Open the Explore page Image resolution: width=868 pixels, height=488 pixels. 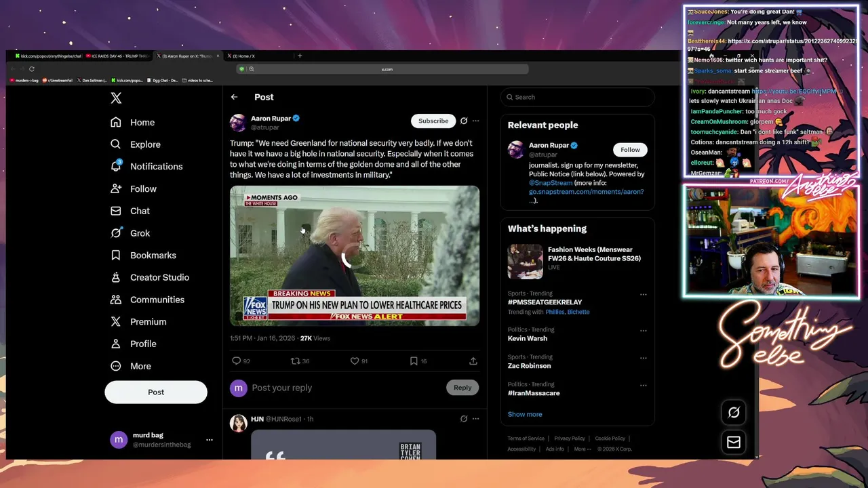click(136, 144)
